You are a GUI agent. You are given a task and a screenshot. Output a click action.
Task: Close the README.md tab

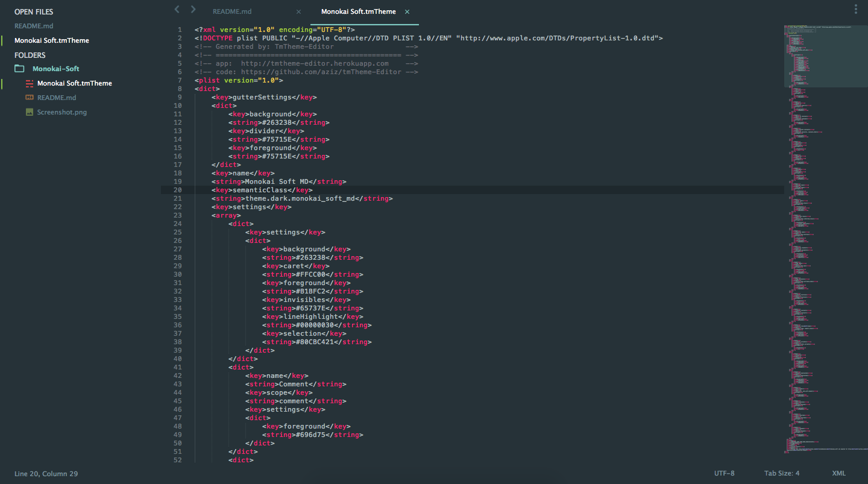[x=299, y=11]
